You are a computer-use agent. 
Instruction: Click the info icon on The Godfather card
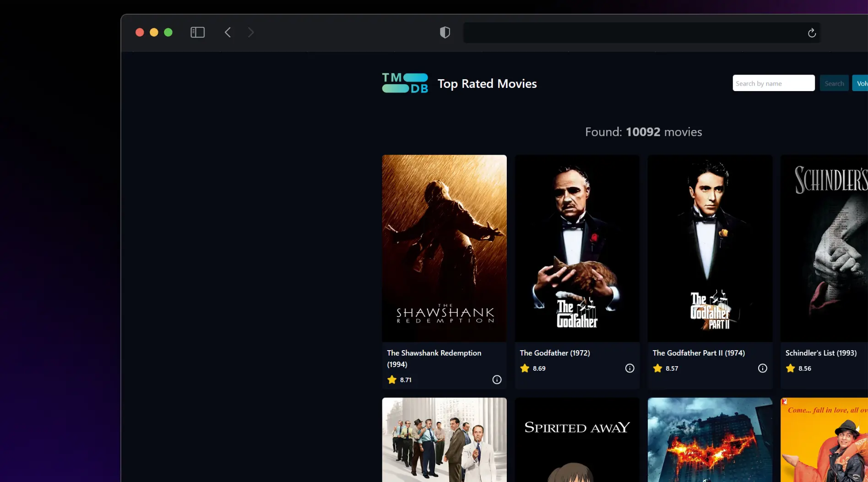coord(629,368)
